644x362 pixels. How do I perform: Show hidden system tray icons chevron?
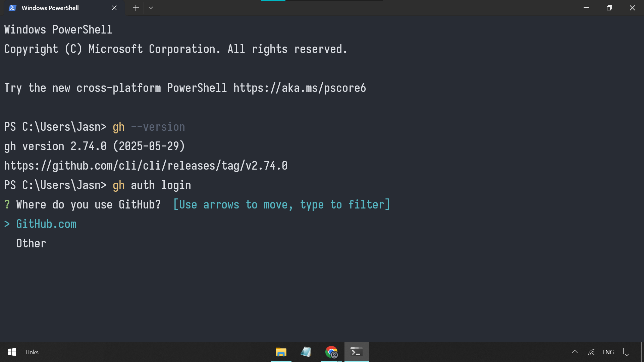[575, 352]
